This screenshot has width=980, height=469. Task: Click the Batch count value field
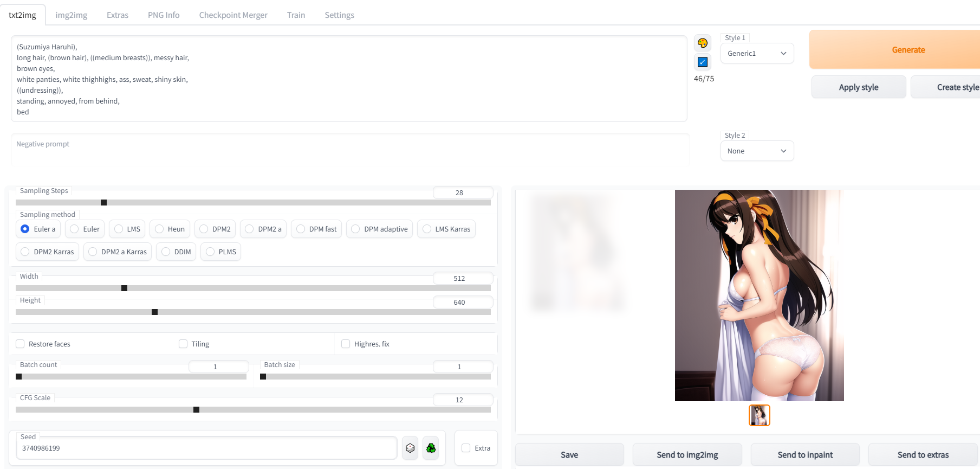[218, 367]
